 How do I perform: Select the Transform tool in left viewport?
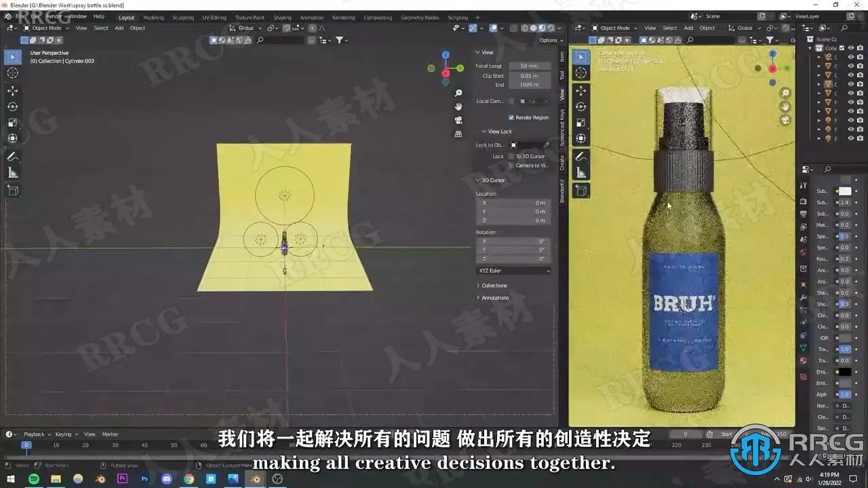(x=13, y=138)
